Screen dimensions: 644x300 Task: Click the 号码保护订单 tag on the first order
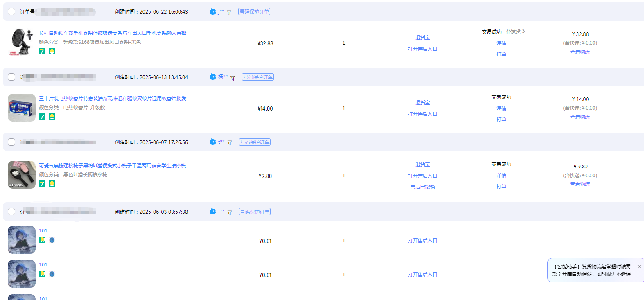(x=254, y=11)
